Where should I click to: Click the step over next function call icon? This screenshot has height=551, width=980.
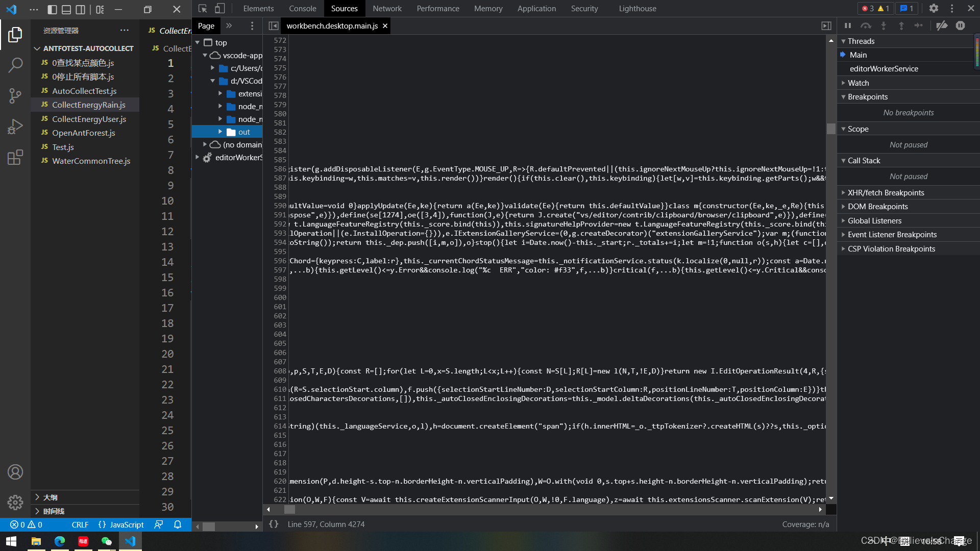[866, 26]
